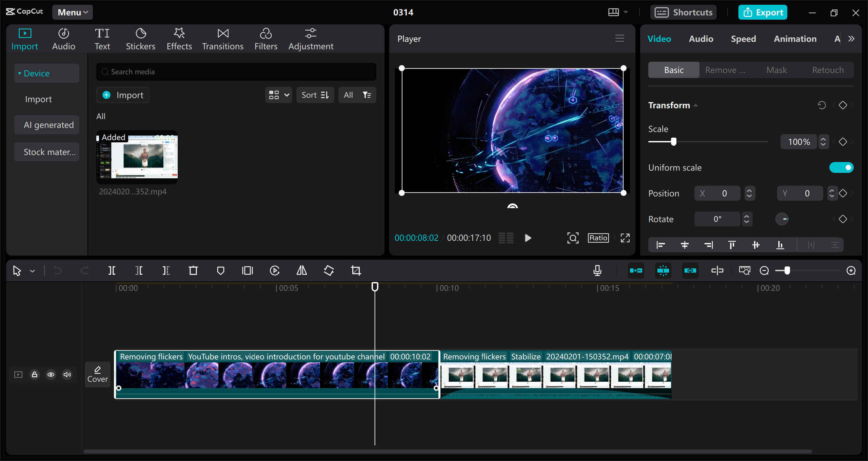Screen dimensions: 868x461
Task: Delete selected clip using trash icon
Action: 193,270
